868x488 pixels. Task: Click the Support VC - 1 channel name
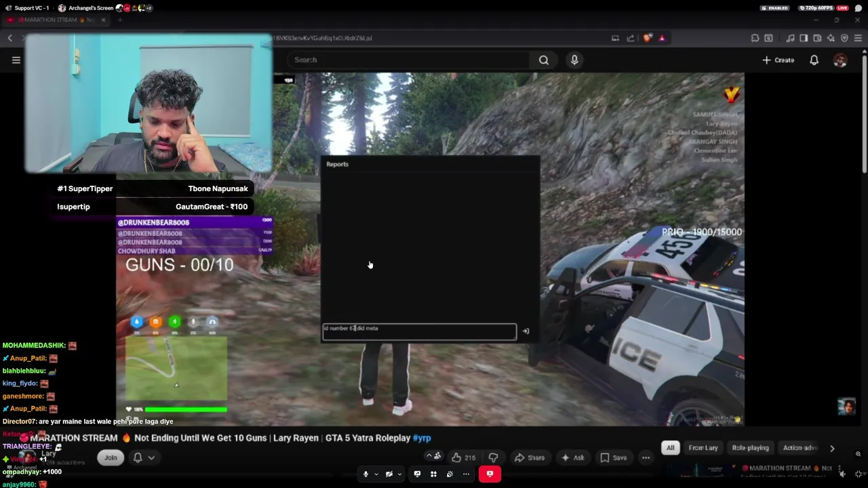click(31, 8)
